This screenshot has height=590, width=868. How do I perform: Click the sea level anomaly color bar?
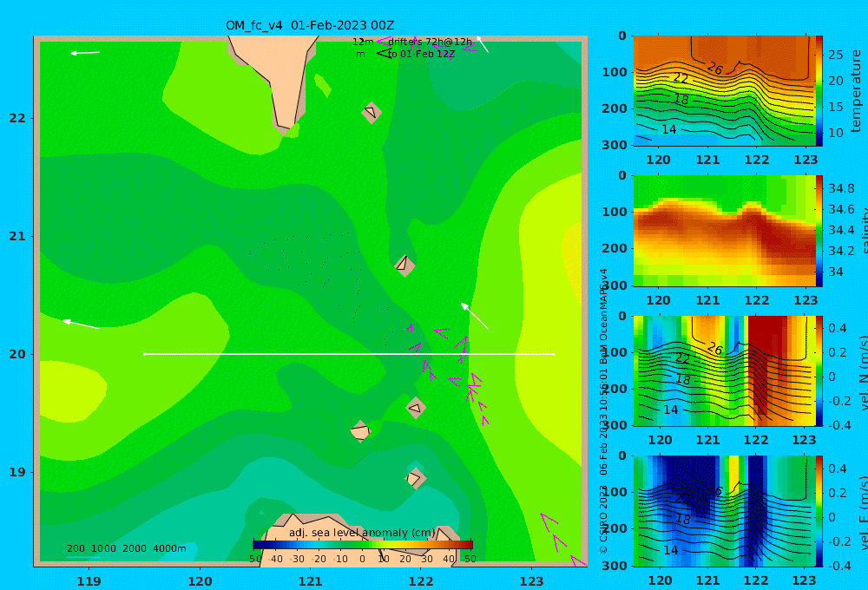[x=363, y=544]
